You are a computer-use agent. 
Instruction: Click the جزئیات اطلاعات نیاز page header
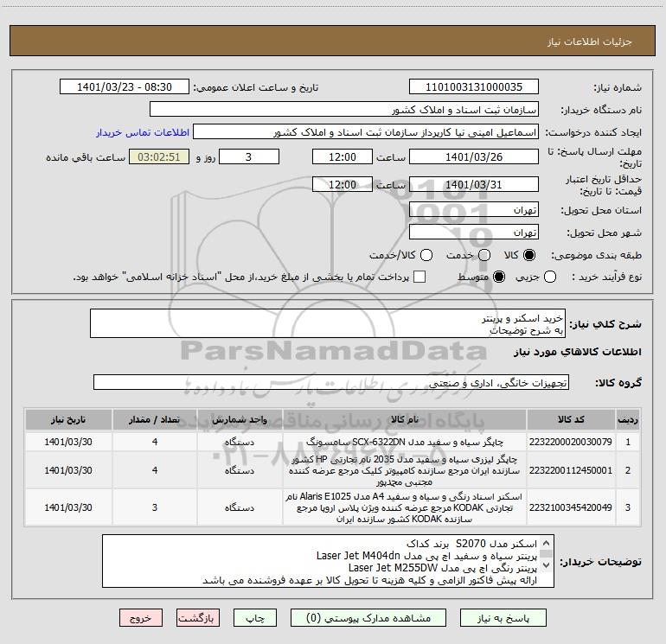tap(589, 41)
